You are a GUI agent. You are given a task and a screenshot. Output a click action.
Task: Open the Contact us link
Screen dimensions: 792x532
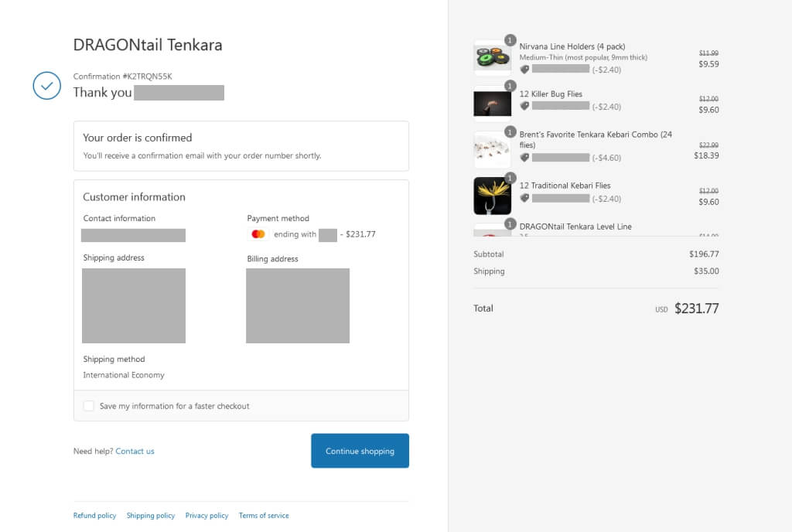coord(135,452)
